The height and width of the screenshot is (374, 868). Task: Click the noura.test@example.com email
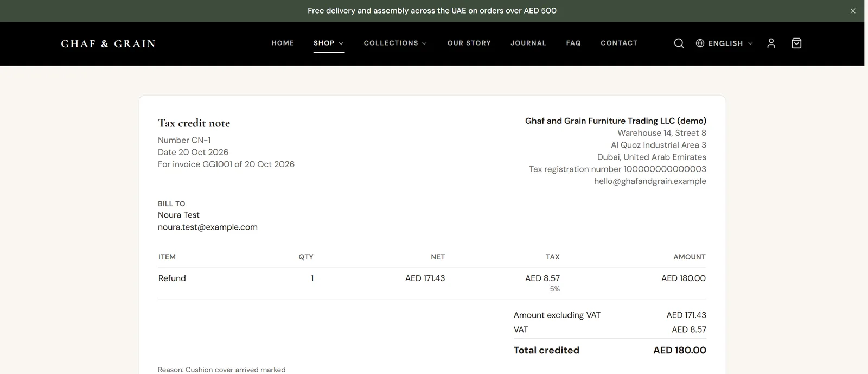pos(208,227)
